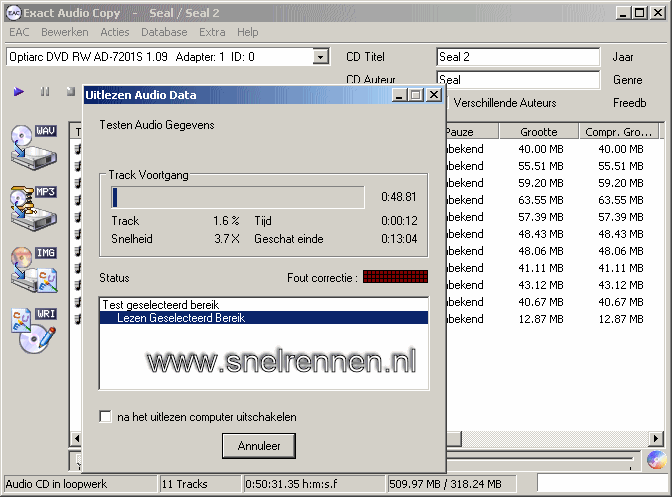Viewport: 672px width, 497px height.
Task: Click the Grootte column header
Action: click(539, 132)
